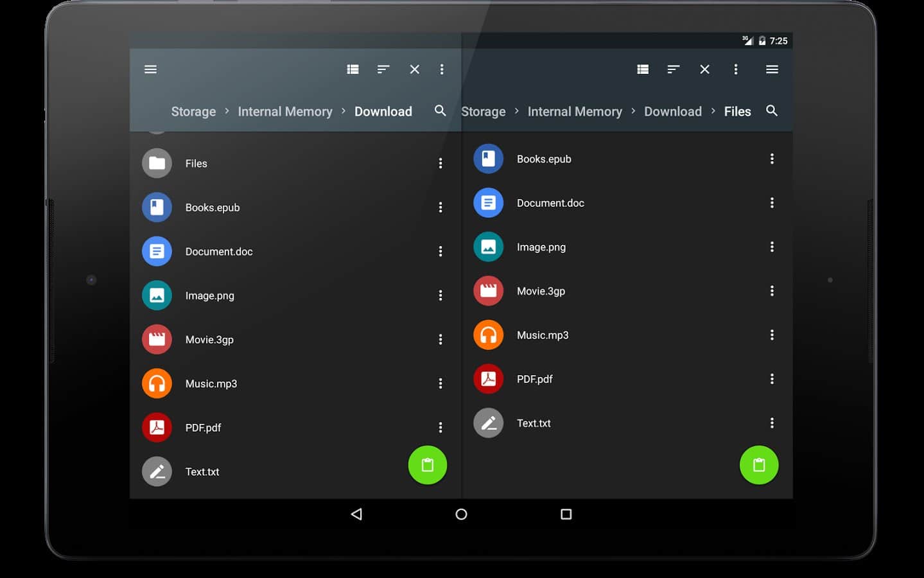Open options menu for left Books.epub

[x=440, y=207]
